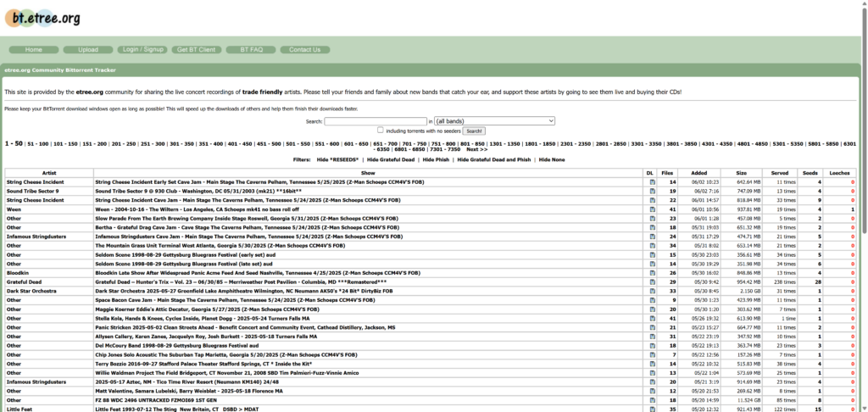Apply the Hide Phish filter
The height and width of the screenshot is (412, 868).
click(436, 159)
